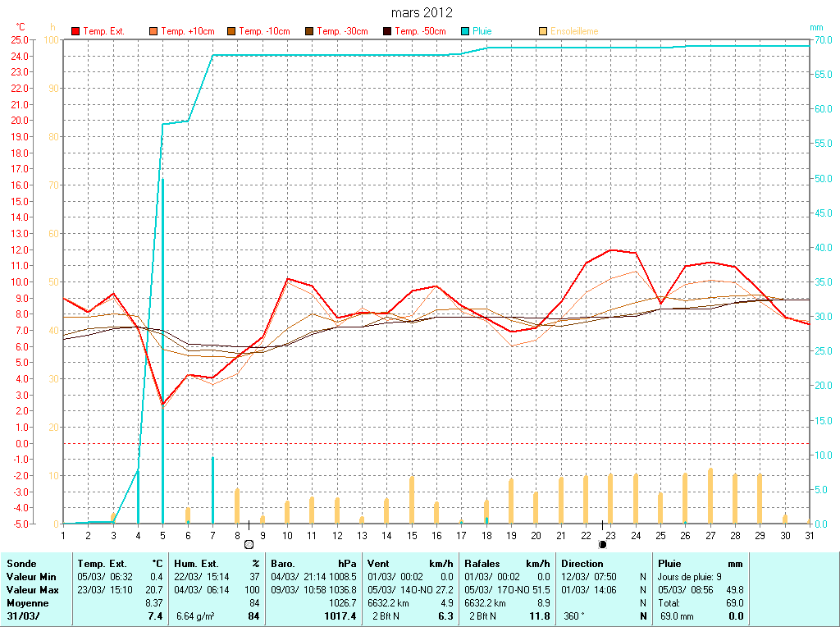Viewport: 840px width, 627px height.
Task: Click the Temp. -10cm legend swatch
Action: tap(231, 31)
